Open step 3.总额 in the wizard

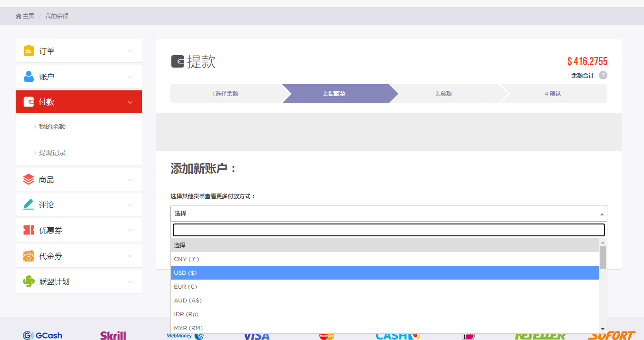(x=444, y=94)
